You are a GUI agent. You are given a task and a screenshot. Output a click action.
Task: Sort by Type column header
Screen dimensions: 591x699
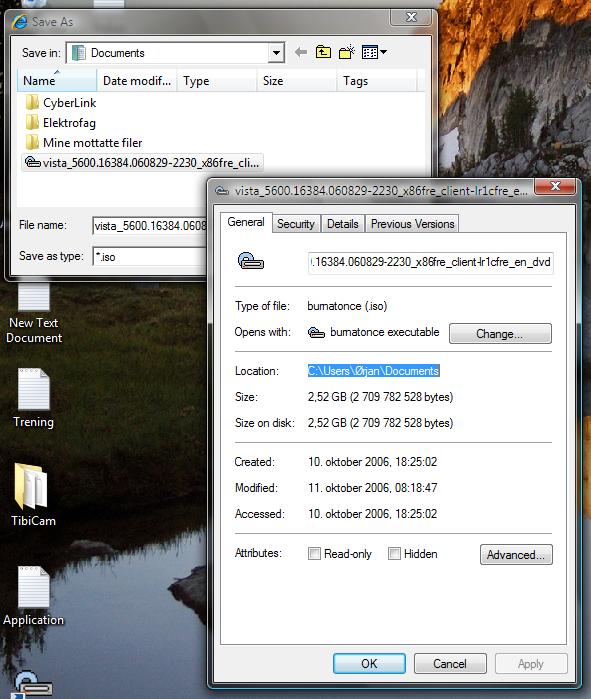coord(217,81)
